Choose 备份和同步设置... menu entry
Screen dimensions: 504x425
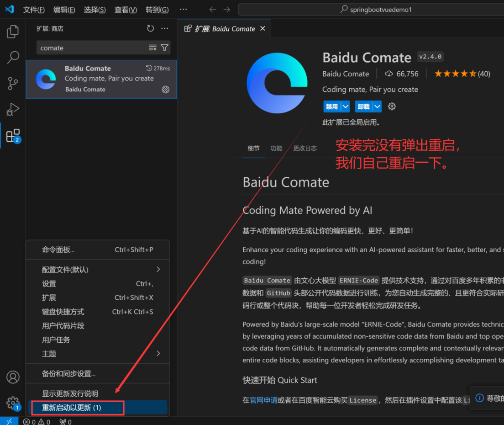tap(98, 373)
